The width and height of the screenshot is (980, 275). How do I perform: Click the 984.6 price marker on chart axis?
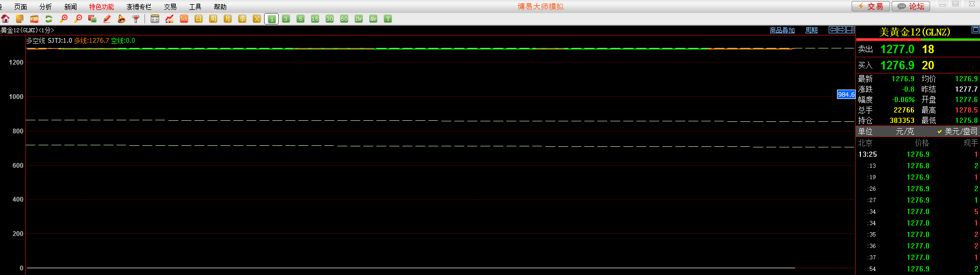coord(846,94)
